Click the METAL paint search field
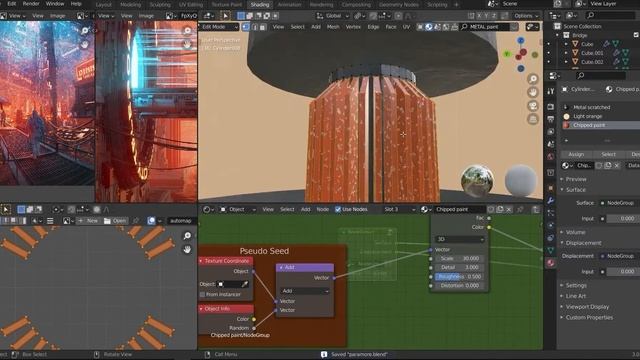 tap(484, 27)
